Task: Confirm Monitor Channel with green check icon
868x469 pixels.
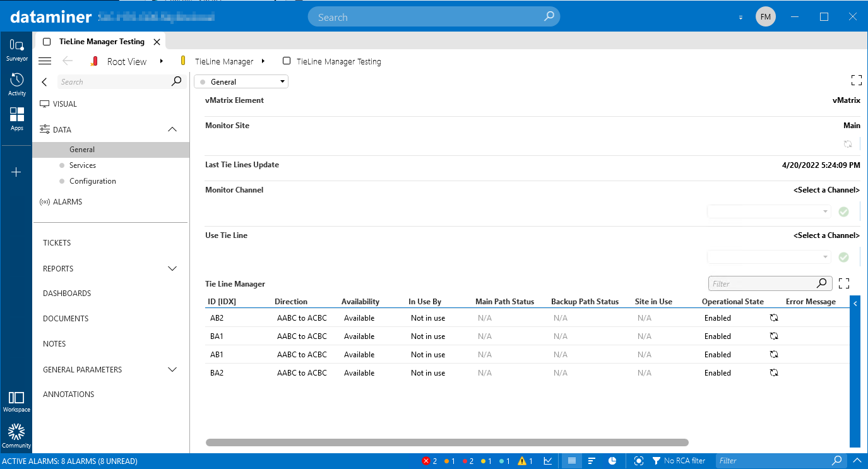Action: [843, 211]
